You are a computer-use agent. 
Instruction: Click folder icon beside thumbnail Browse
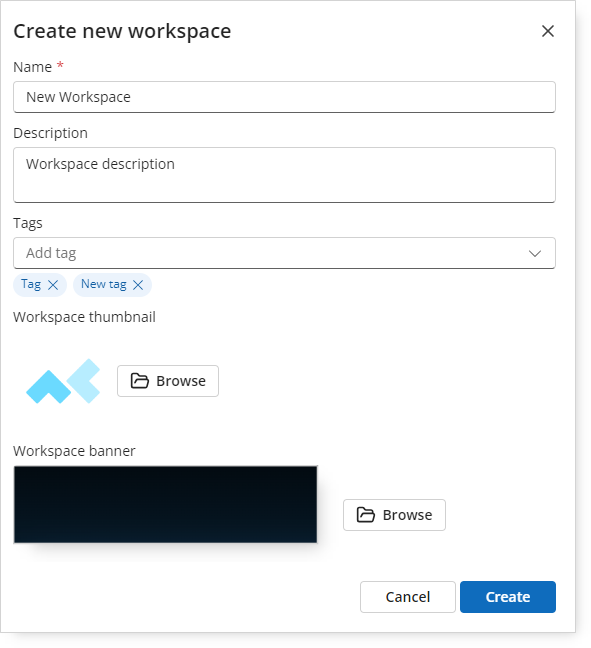pyautogui.click(x=140, y=381)
